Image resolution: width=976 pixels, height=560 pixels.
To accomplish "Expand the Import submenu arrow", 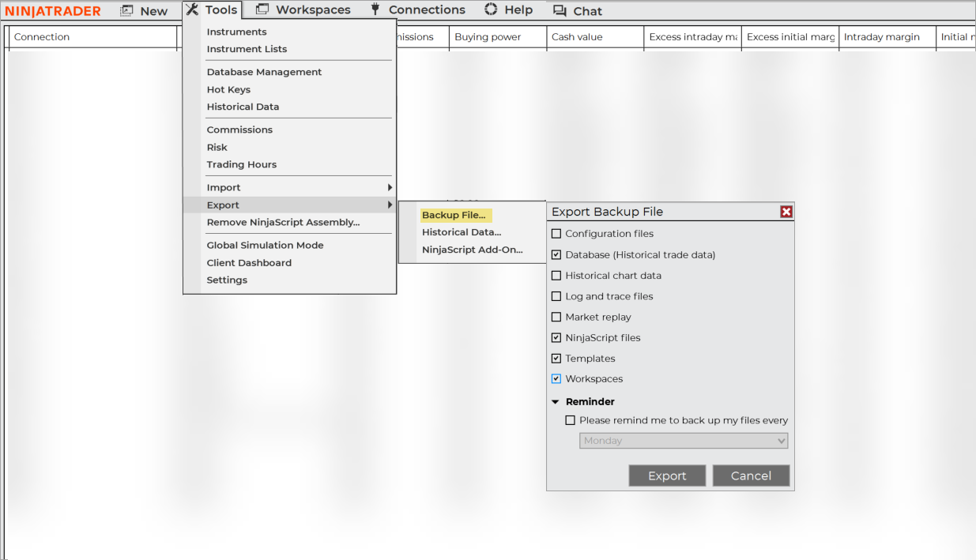I will pyautogui.click(x=390, y=187).
